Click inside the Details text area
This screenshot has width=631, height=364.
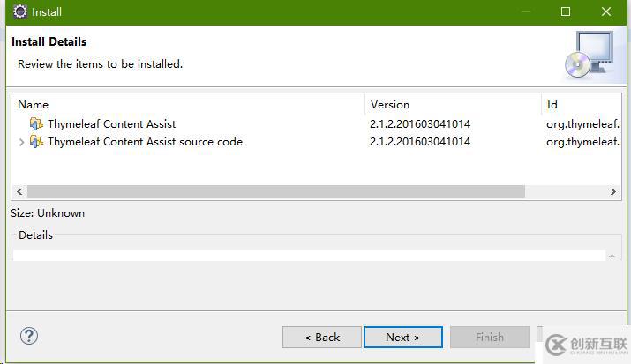tap(309, 256)
